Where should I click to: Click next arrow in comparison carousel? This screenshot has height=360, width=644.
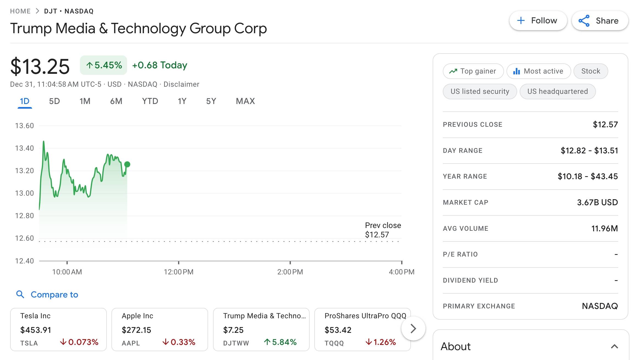click(413, 328)
